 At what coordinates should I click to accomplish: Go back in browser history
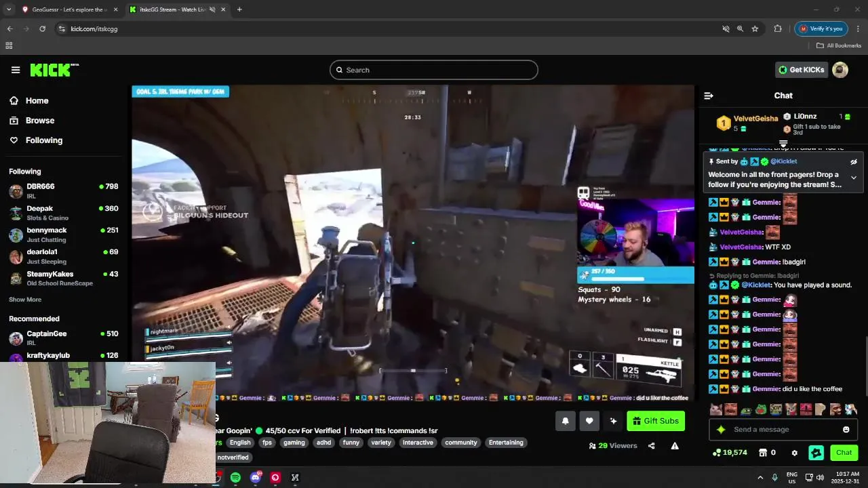pos(9,29)
